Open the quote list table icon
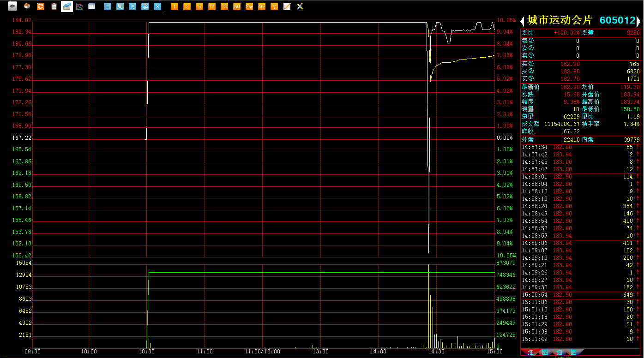 pos(92,6)
